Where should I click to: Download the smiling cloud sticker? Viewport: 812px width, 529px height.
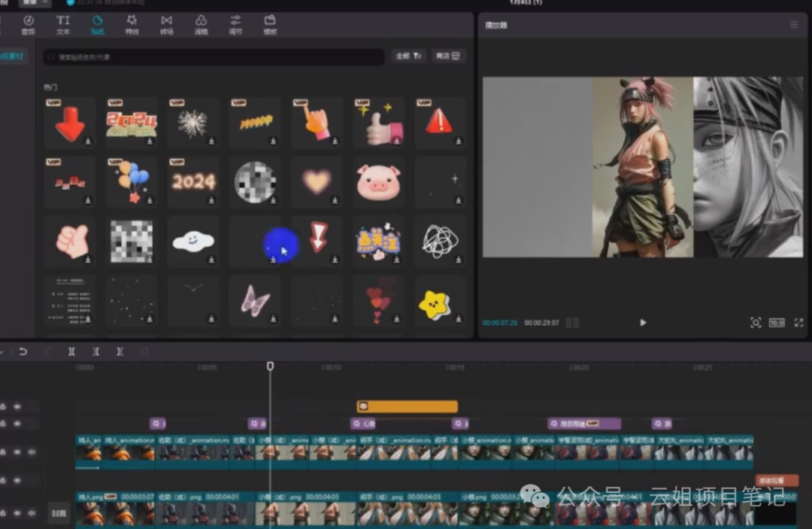[211, 260]
